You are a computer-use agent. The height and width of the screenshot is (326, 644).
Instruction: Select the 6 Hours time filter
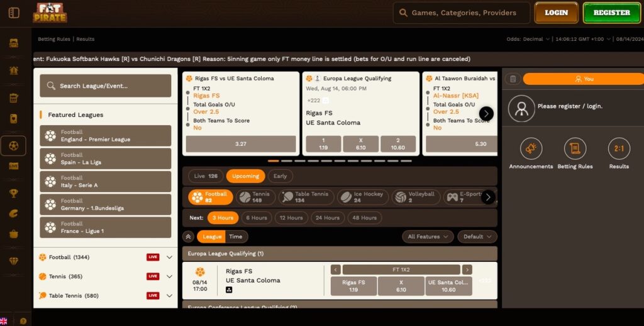click(x=256, y=218)
